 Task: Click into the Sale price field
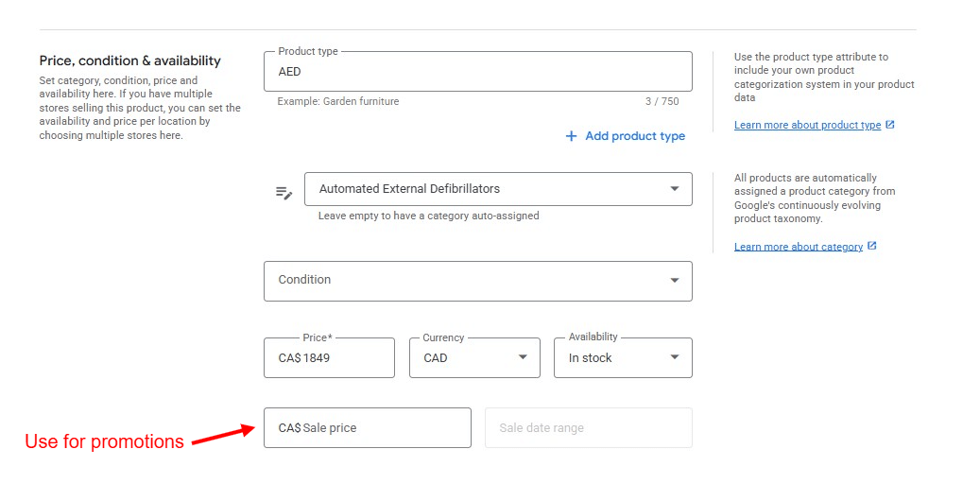367,428
